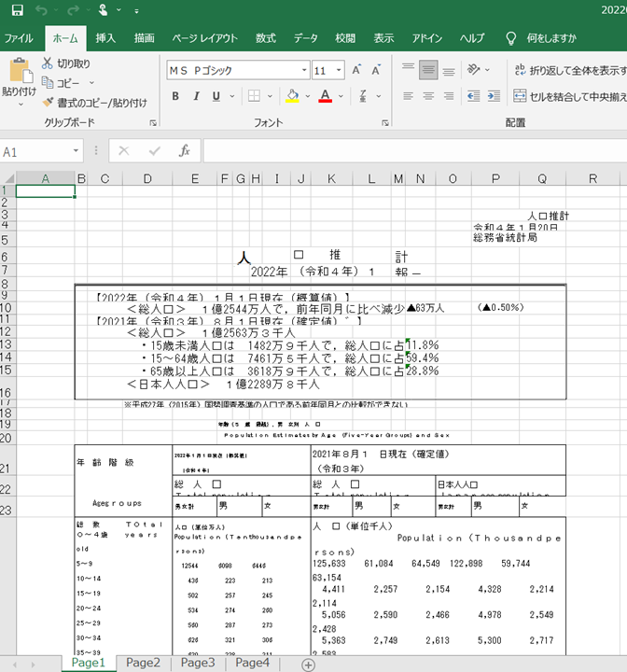627x672 pixels.
Task: Click the Name Box showing A1
Action: coord(41,151)
